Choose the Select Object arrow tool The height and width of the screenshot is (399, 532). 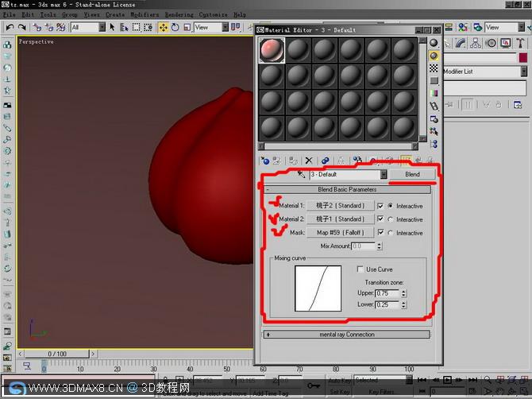point(112,27)
